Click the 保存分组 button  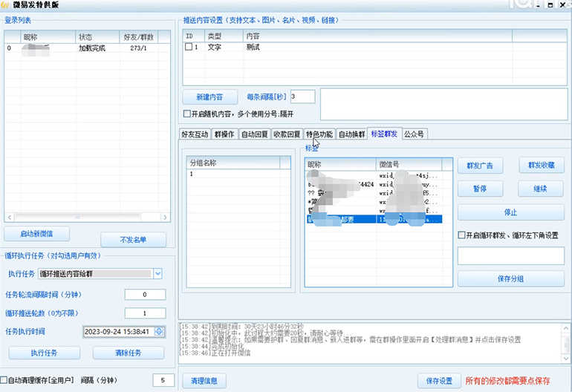click(x=510, y=278)
